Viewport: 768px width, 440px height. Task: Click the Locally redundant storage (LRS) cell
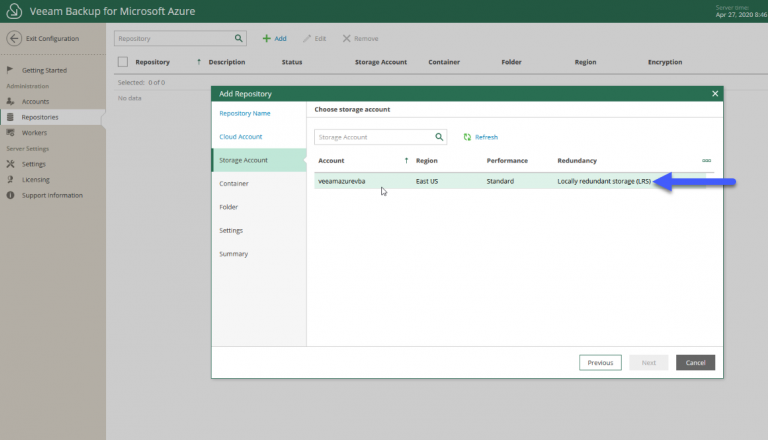tap(604, 181)
